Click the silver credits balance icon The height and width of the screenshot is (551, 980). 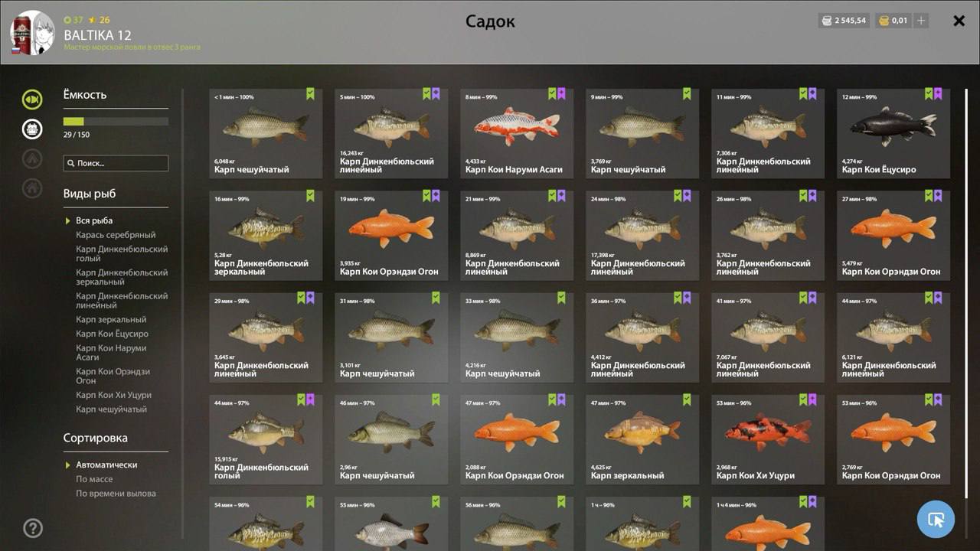coord(827,21)
